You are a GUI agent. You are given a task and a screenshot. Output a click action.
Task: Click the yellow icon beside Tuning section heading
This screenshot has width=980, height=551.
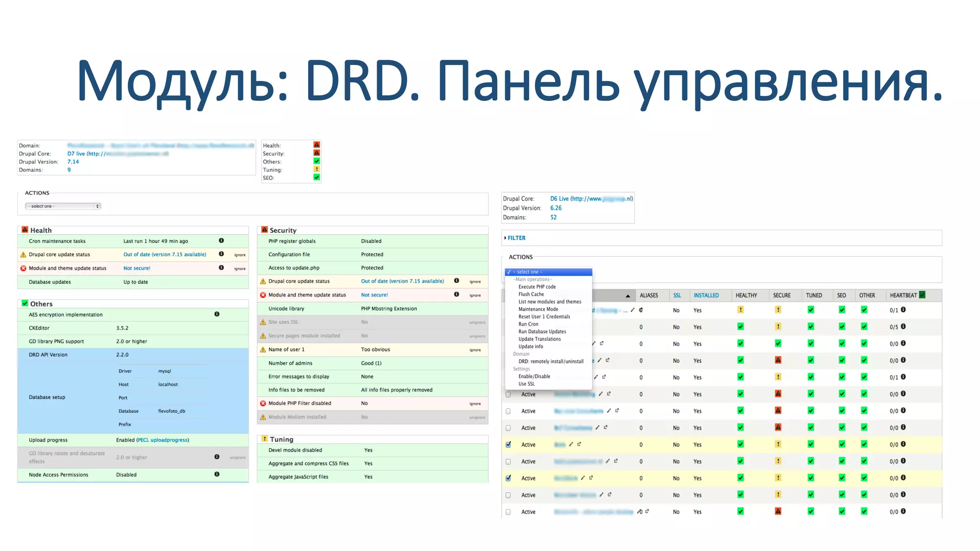264,439
